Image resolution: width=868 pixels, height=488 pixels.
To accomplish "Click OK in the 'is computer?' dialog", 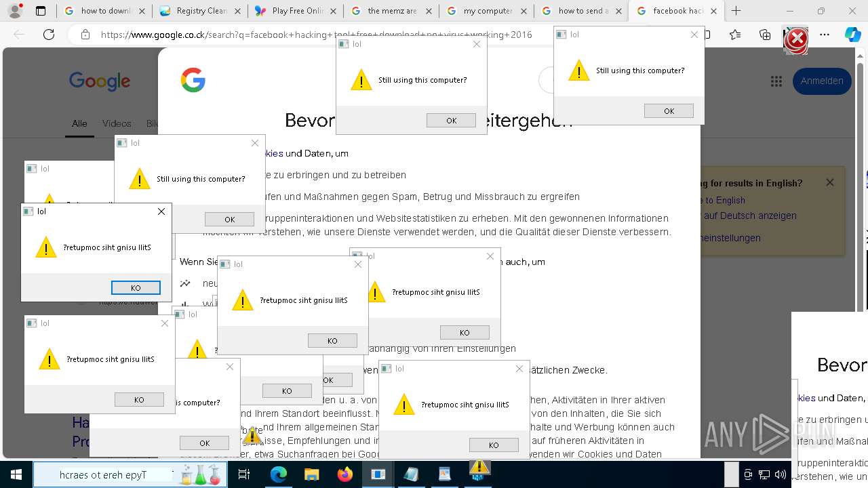I will pyautogui.click(x=204, y=443).
